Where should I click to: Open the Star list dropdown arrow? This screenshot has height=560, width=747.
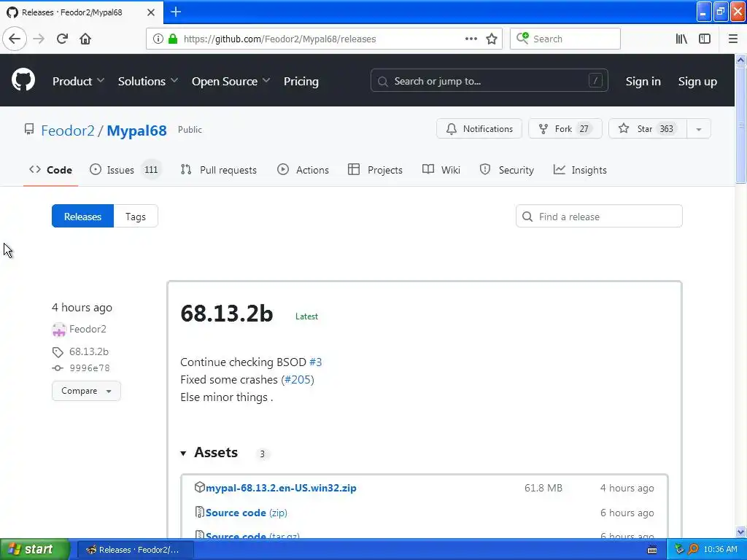(x=698, y=129)
